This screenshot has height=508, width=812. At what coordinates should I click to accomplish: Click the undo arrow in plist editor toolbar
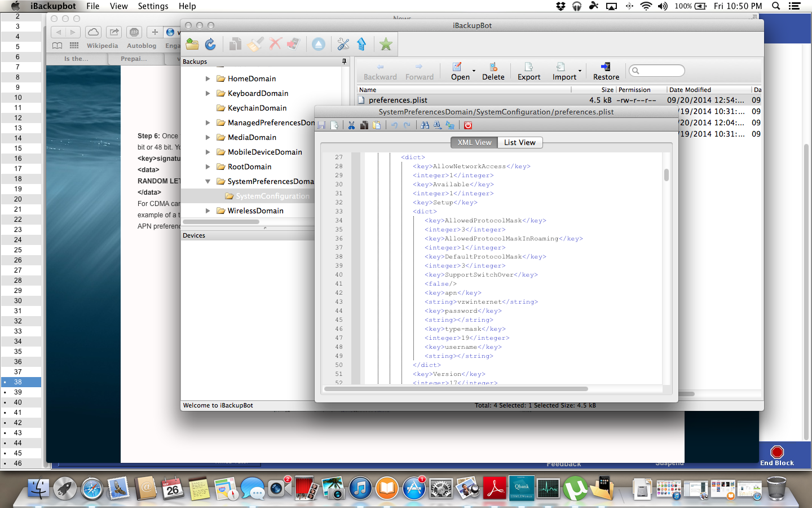tap(395, 125)
